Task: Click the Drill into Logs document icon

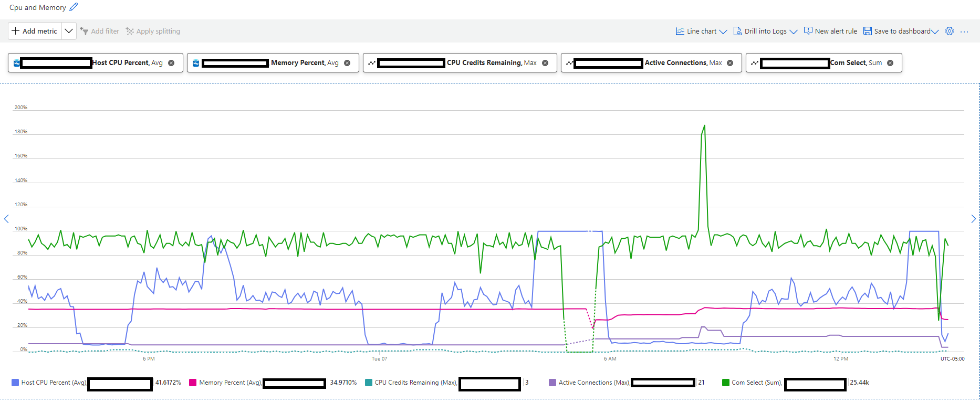Action: pos(737,31)
